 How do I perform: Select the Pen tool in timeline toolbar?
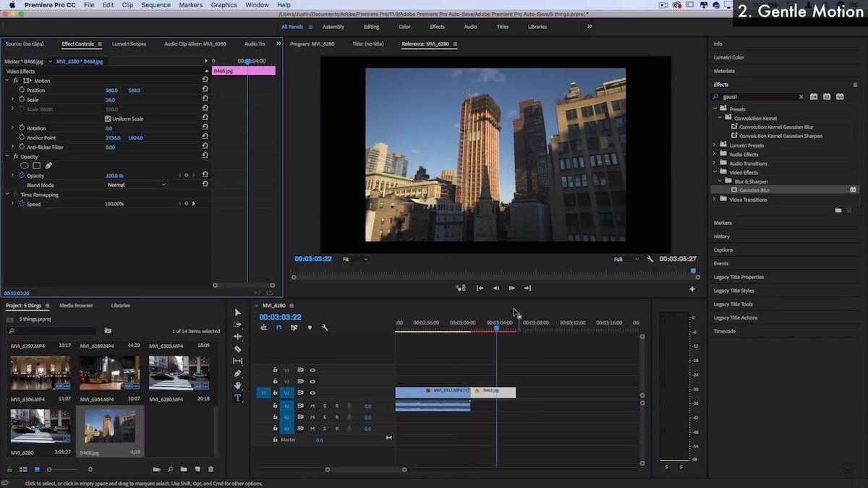coord(237,373)
